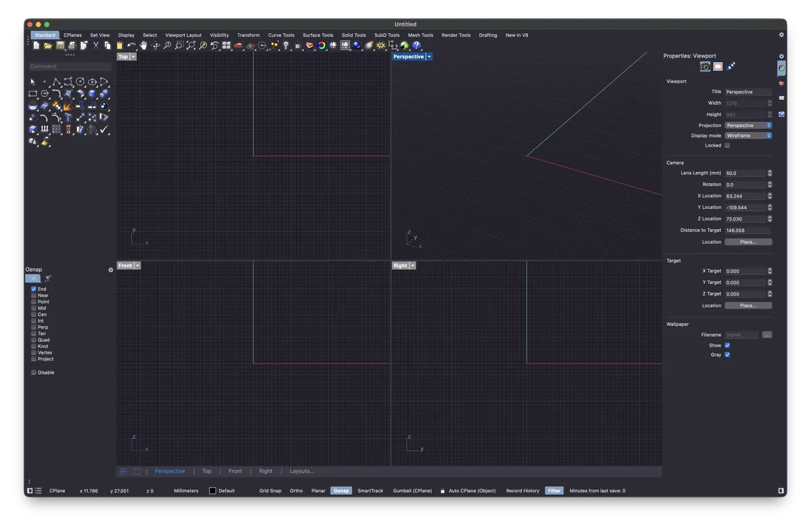The height and width of the screenshot is (532, 811).
Task: Select the Front viewport tab at bottom
Action: point(235,471)
